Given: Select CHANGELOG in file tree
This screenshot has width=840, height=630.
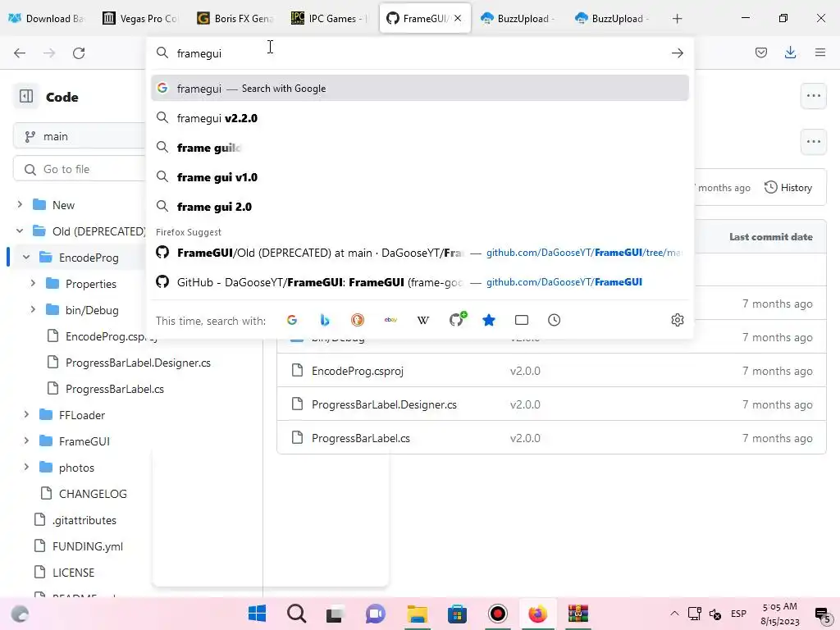Looking at the screenshot, I should pyautogui.click(x=93, y=493).
